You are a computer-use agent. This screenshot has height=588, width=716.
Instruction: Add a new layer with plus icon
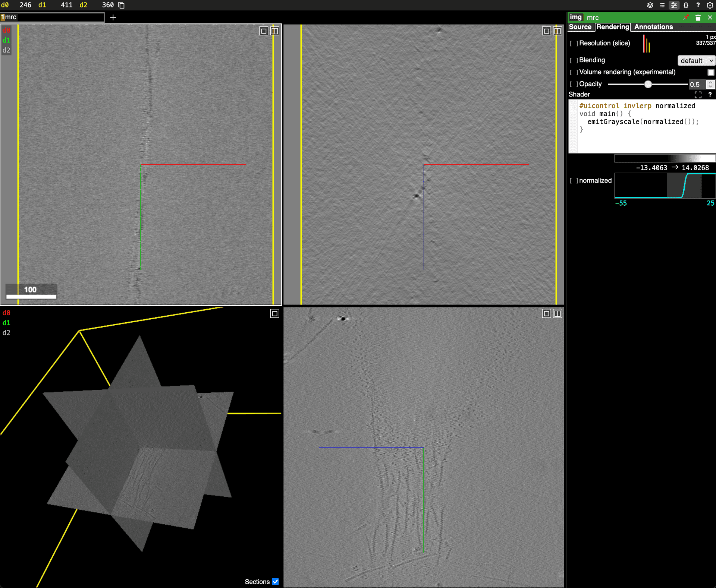click(x=113, y=18)
